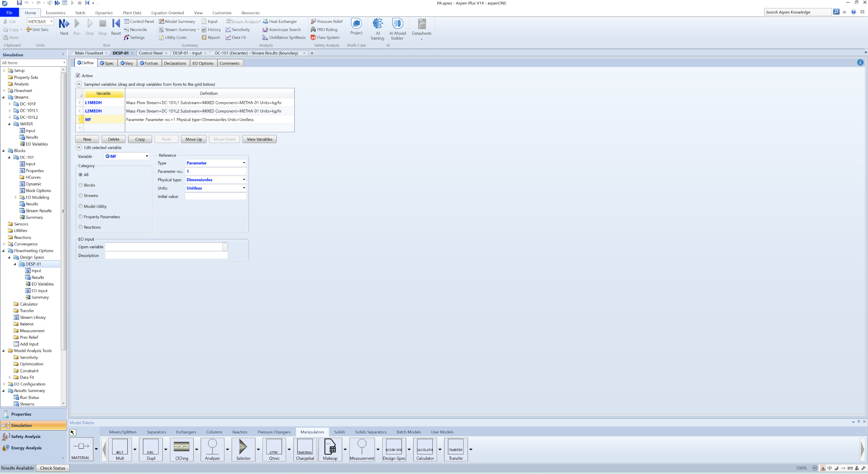
Task: Click the Step icon in Run group
Action: click(90, 24)
